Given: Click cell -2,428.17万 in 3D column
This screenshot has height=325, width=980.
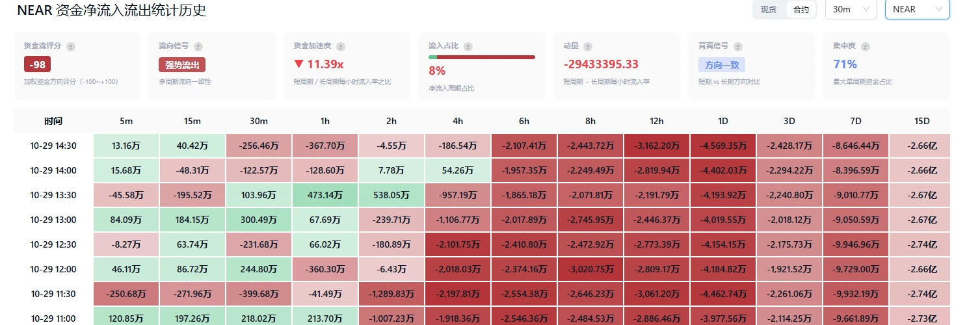Looking at the screenshot, I should coord(790,146).
